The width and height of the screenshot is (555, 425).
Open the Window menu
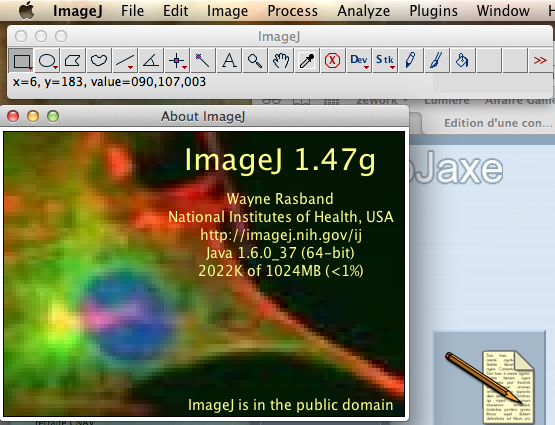click(x=503, y=11)
